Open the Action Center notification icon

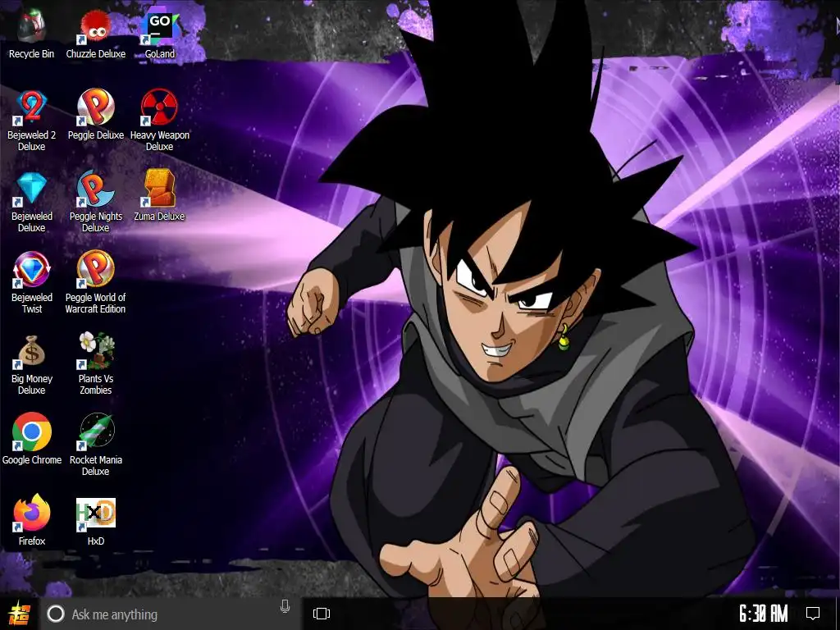pos(813,614)
